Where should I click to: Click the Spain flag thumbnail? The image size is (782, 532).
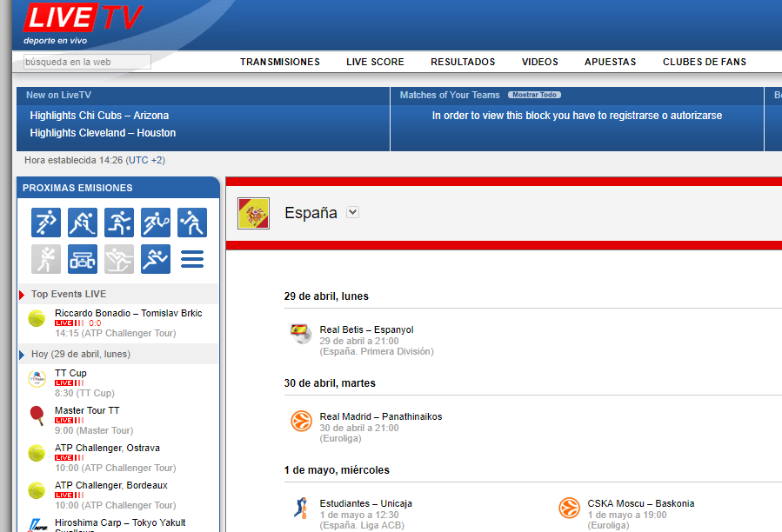tap(253, 213)
